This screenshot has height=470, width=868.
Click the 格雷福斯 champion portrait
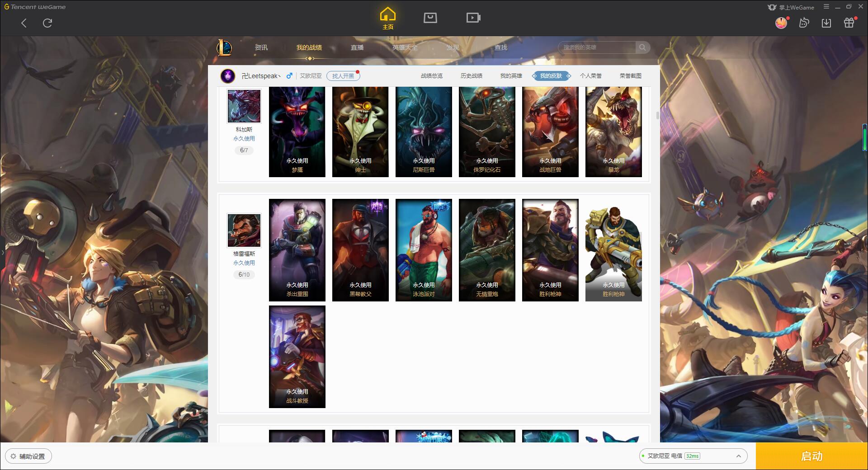click(x=244, y=230)
